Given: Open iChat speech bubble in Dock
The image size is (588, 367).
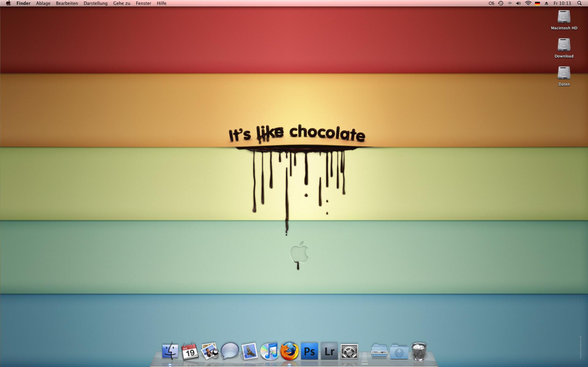Looking at the screenshot, I should pos(230,351).
